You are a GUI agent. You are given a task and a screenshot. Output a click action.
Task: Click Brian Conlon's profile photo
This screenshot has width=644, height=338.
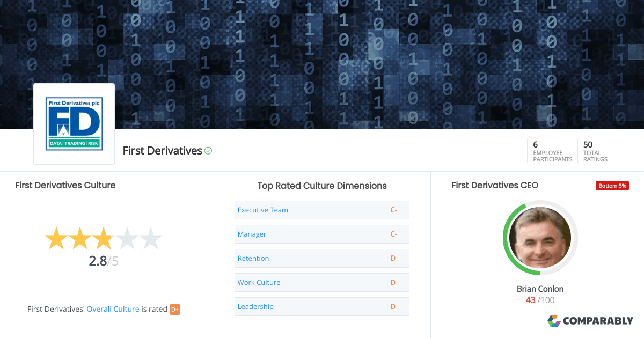coord(540,238)
